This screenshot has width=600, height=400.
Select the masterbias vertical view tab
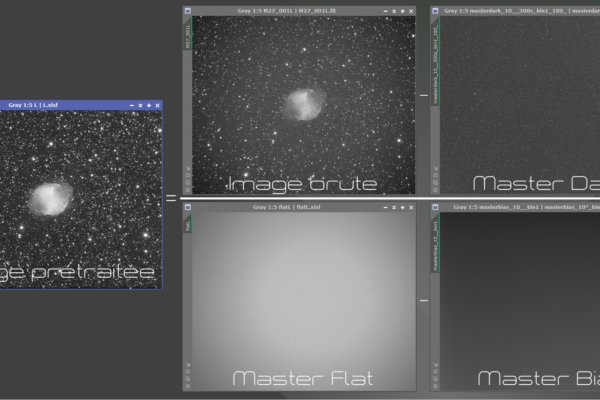435,242
